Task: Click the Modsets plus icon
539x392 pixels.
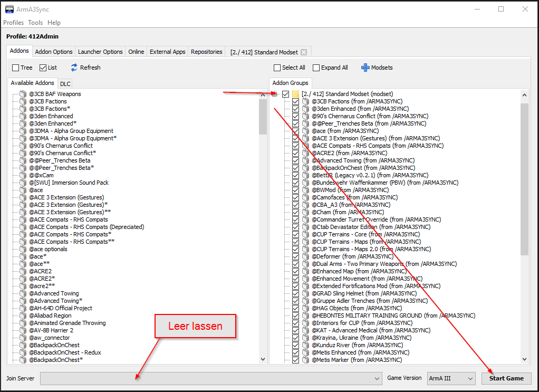Action: pos(365,68)
